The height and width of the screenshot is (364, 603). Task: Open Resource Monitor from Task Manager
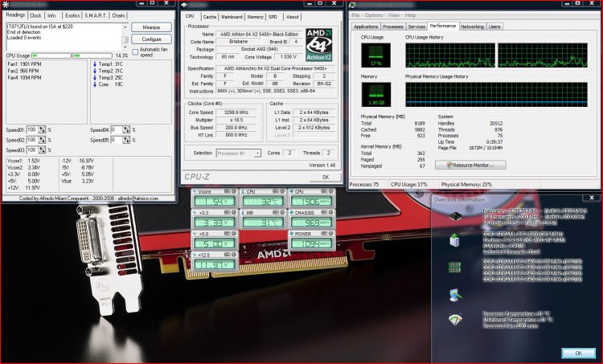[470, 165]
